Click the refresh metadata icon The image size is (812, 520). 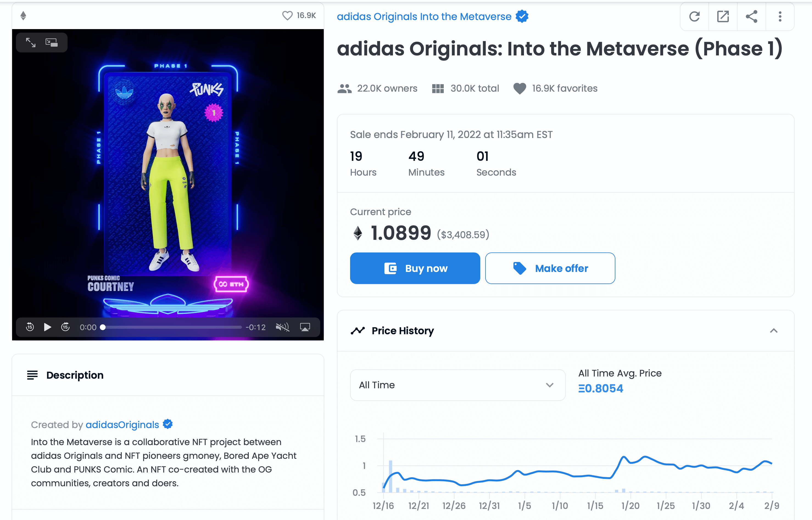[x=694, y=16]
